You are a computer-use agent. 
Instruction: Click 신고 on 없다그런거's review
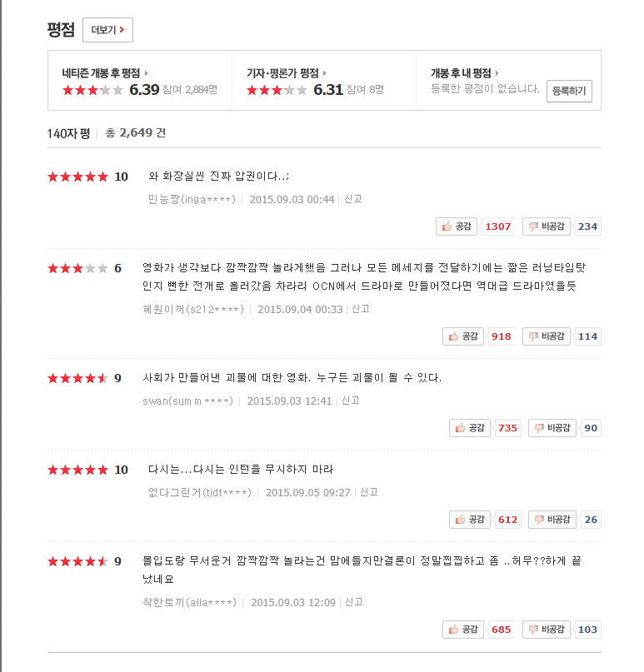click(x=369, y=492)
